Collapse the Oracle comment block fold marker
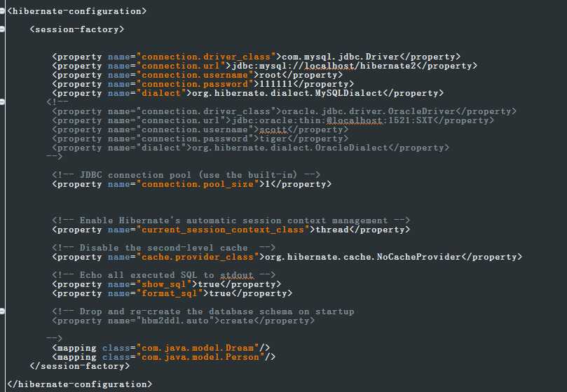This screenshot has width=567, height=392. (x=2, y=102)
